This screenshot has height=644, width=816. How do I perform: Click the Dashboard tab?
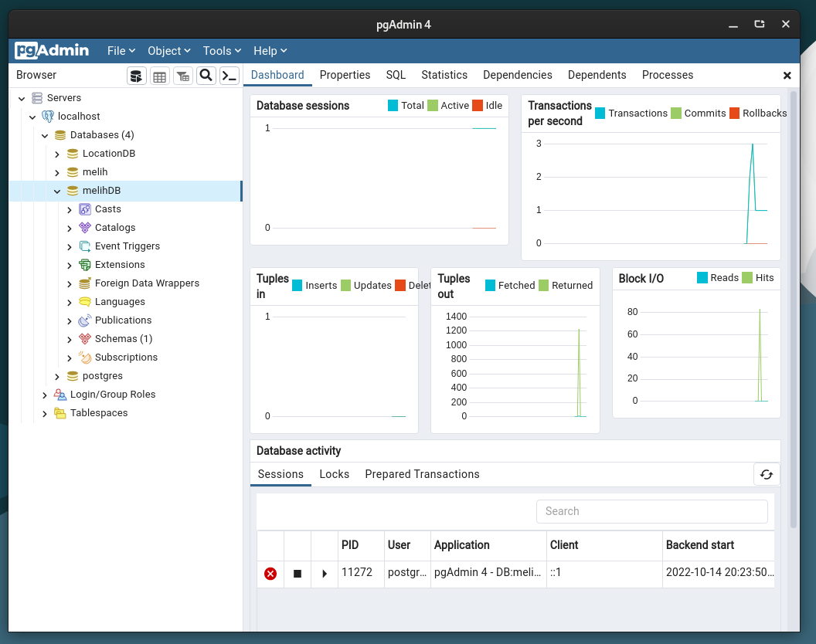(277, 75)
